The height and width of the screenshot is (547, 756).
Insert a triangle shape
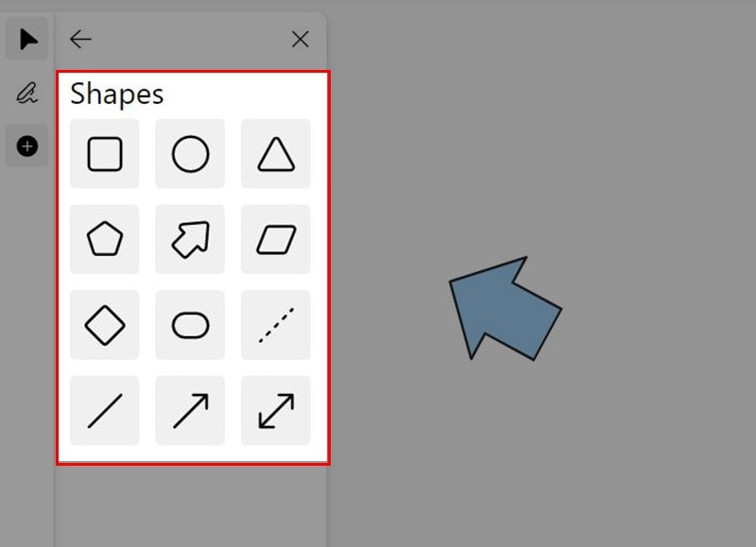[276, 154]
